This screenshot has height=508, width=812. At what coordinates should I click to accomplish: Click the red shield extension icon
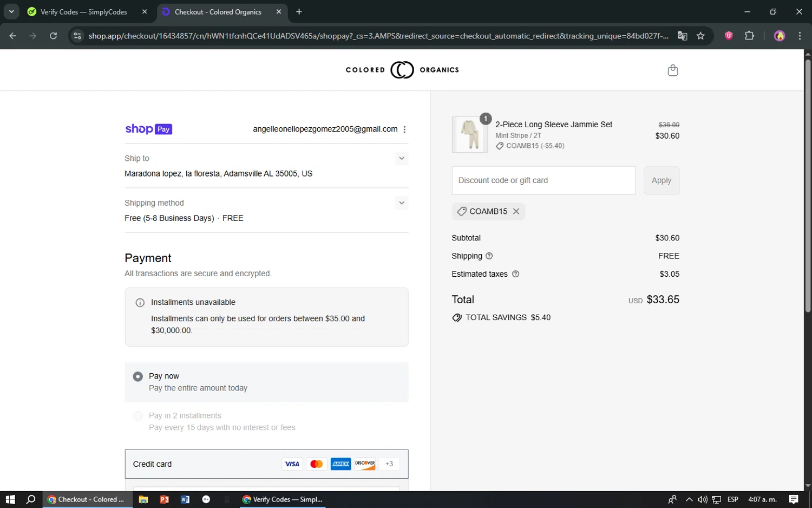pos(729,36)
